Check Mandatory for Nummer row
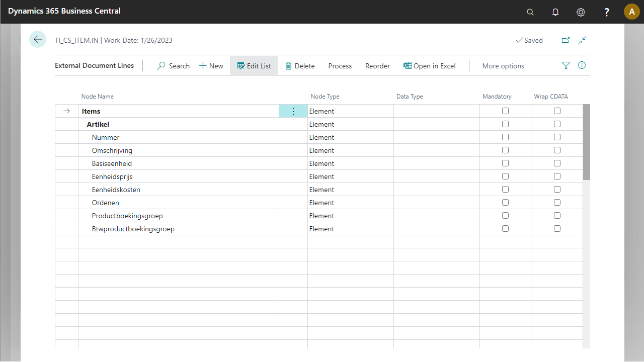The width and height of the screenshot is (644, 362). (x=505, y=137)
